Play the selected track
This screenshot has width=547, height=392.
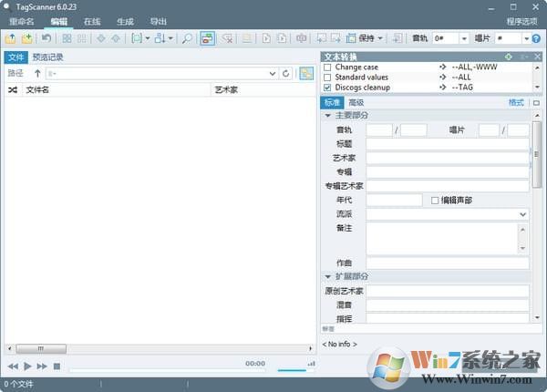(27, 366)
